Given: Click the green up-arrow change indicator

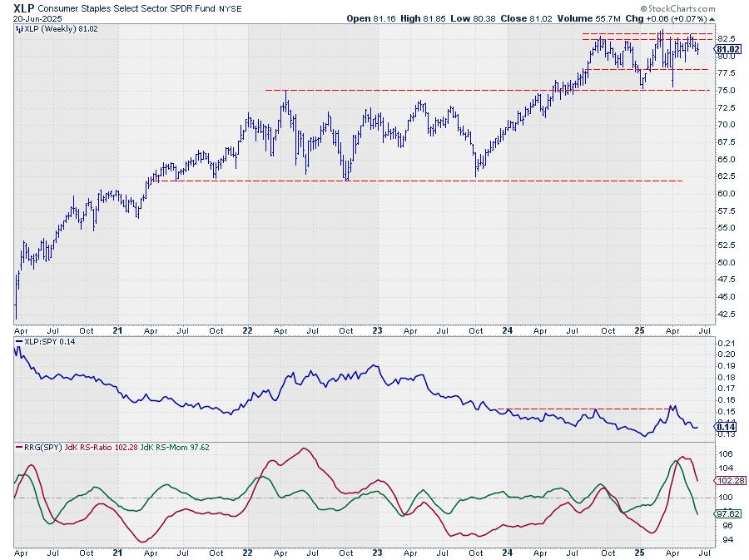Looking at the screenshot, I should 712,19.
